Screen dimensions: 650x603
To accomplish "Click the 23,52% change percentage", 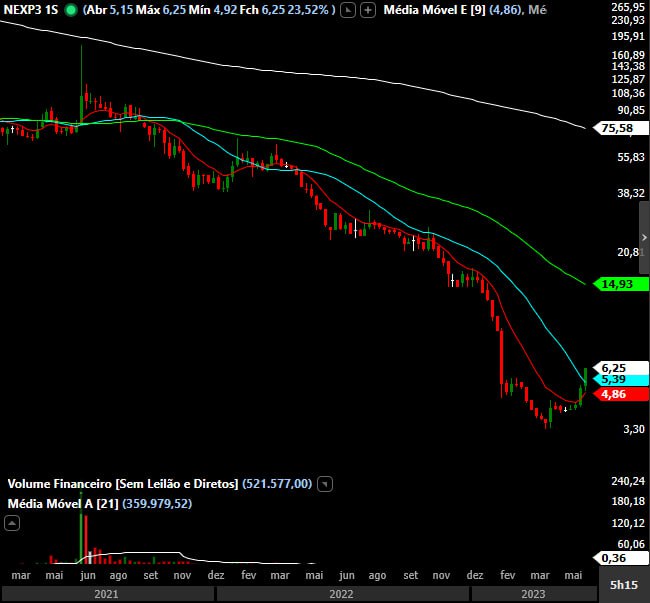I will point(308,10).
